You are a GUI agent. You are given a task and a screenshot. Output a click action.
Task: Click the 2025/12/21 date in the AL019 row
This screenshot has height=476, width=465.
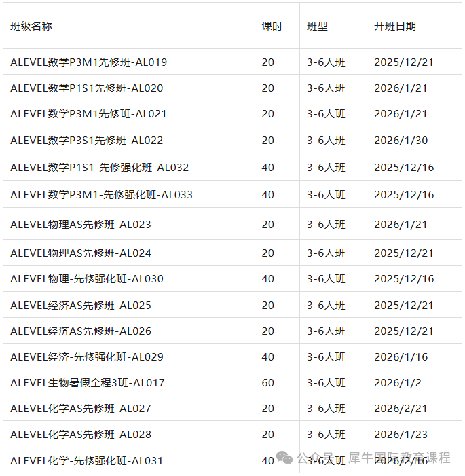pyautogui.click(x=404, y=62)
